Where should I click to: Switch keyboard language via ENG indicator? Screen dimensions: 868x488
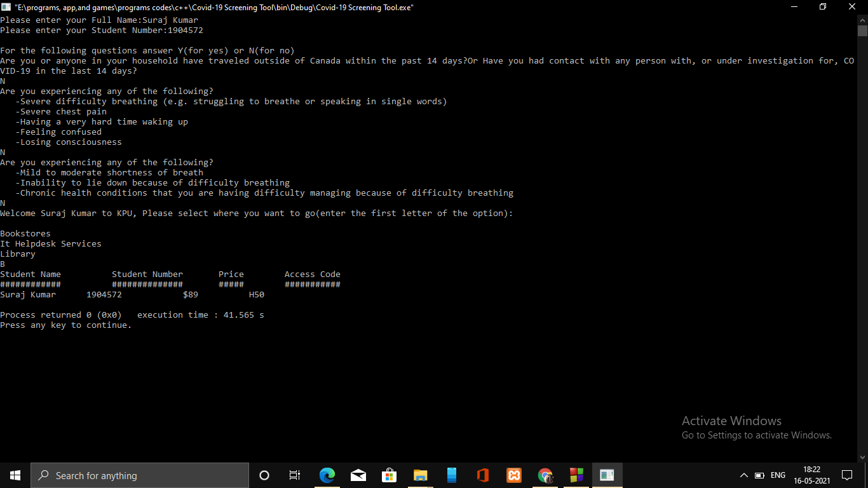[x=777, y=475]
